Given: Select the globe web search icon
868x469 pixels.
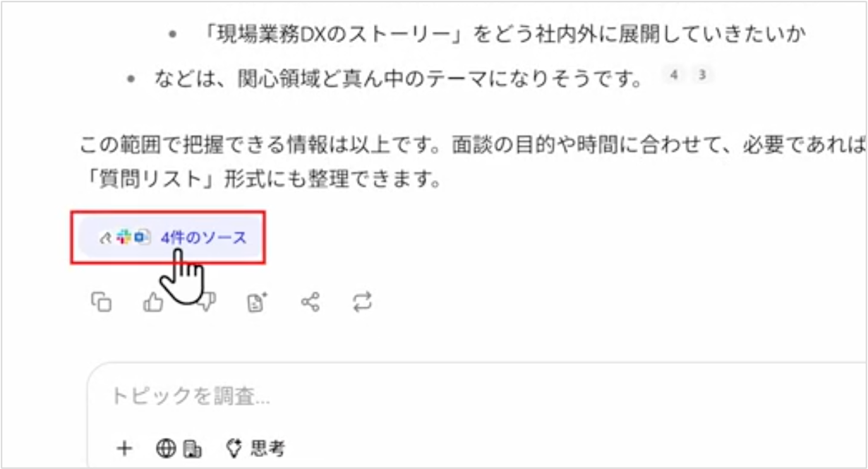Looking at the screenshot, I should tap(166, 448).
